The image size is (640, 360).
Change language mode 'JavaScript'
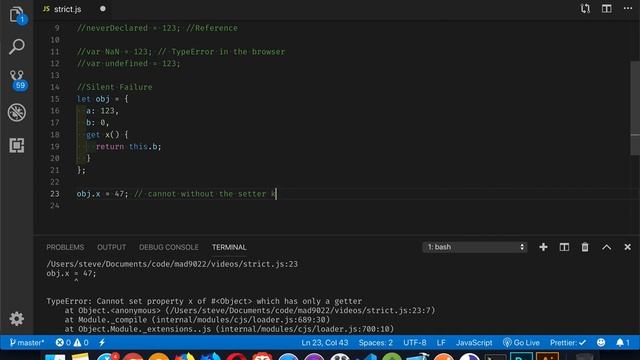tap(474, 342)
